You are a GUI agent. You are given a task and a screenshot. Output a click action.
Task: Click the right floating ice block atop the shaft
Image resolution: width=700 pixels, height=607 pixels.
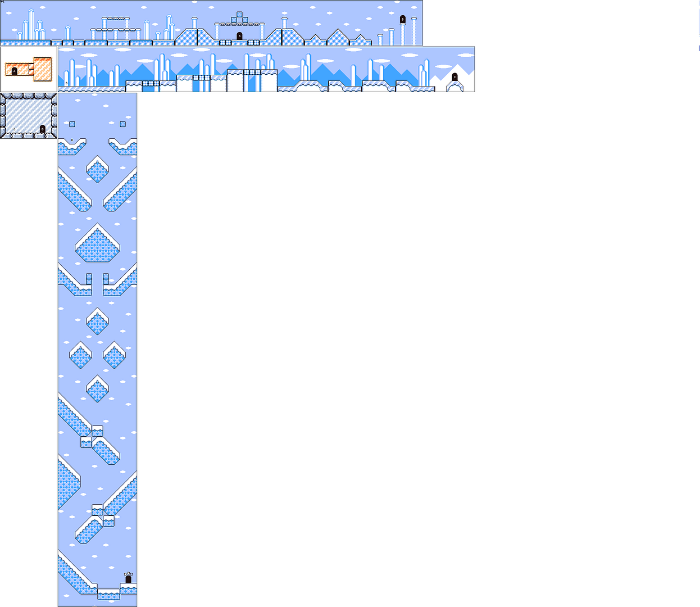tap(122, 124)
